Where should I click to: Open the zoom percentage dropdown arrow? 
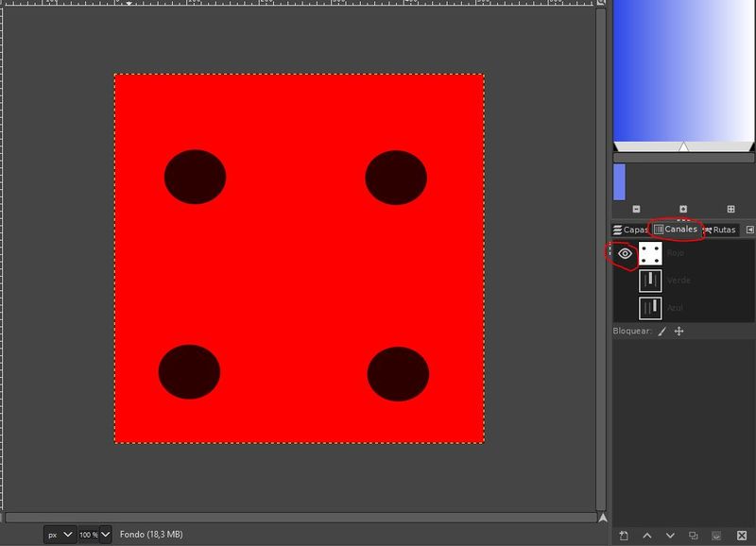(x=106, y=535)
